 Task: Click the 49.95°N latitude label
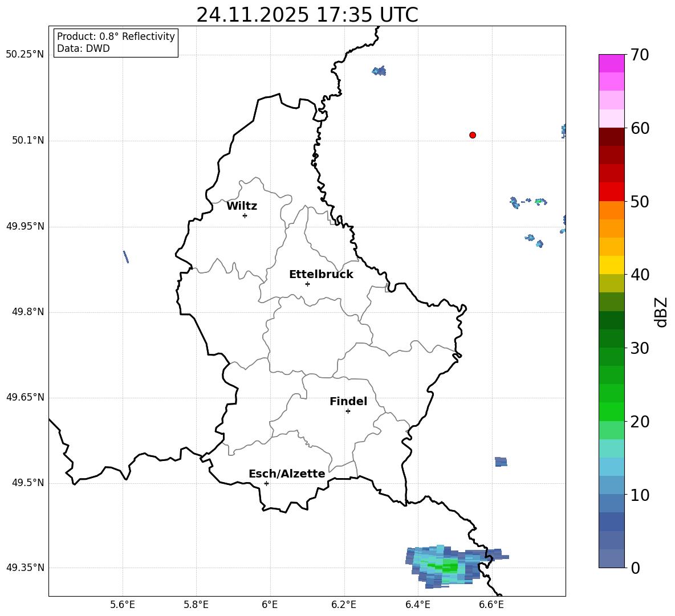pyautogui.click(x=25, y=226)
